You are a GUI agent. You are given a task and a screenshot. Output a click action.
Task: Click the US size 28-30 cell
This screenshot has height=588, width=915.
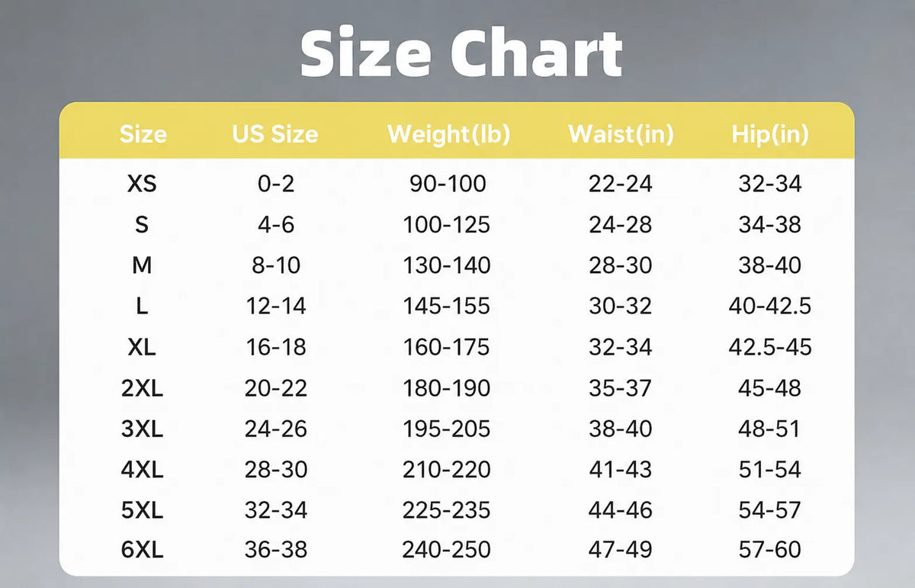275,469
